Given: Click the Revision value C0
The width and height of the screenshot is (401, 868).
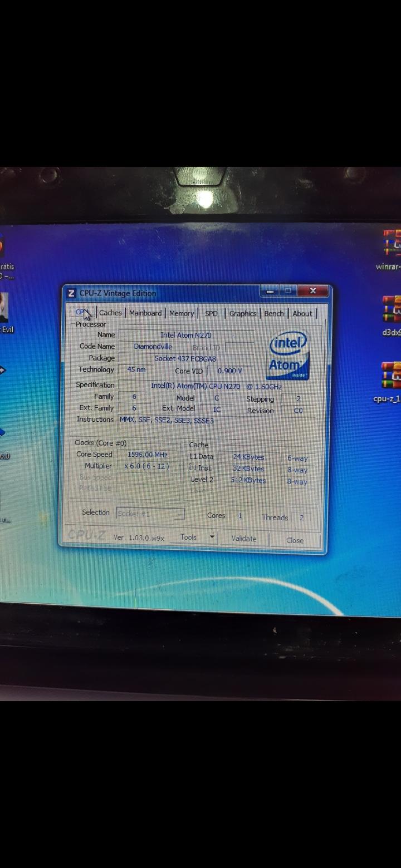Looking at the screenshot, I should [x=299, y=411].
